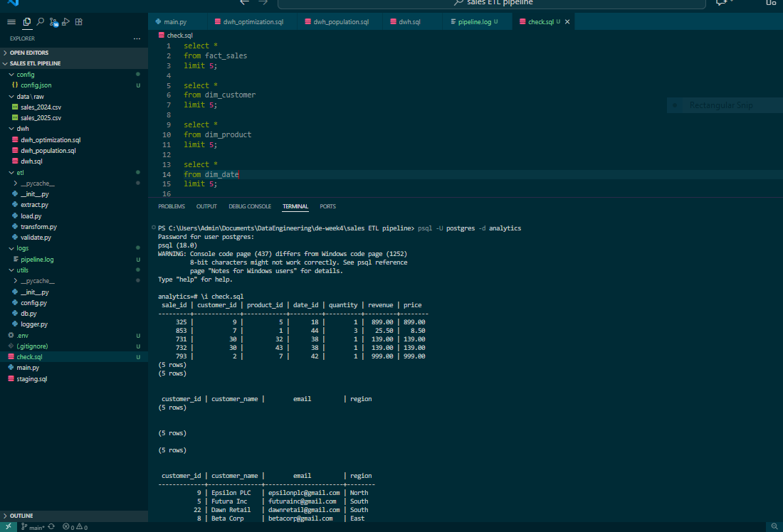Image resolution: width=783 pixels, height=532 pixels.
Task: Switch to the OUTPUT panel
Action: [206, 206]
